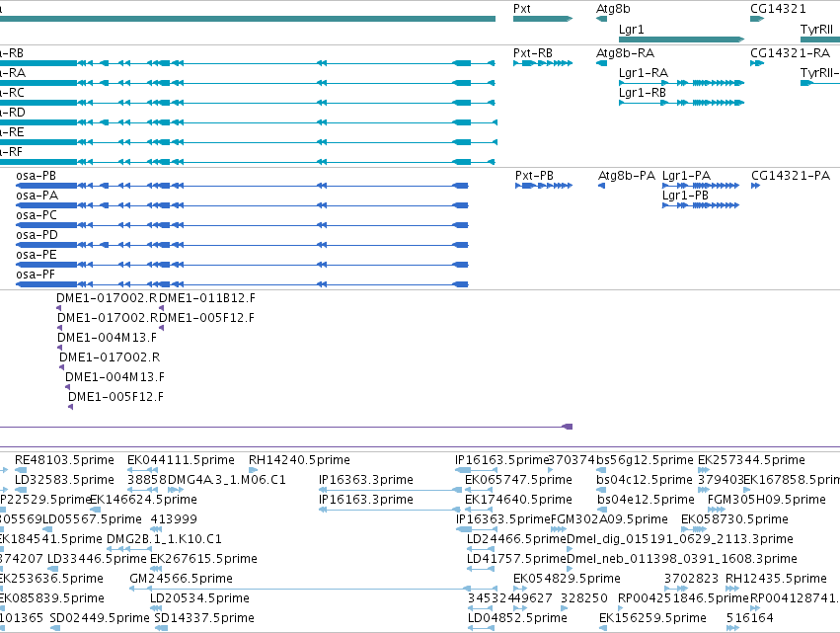The width and height of the screenshot is (840, 633).
Task: Select the Lgr1-RB transcript label
Action: (643, 93)
